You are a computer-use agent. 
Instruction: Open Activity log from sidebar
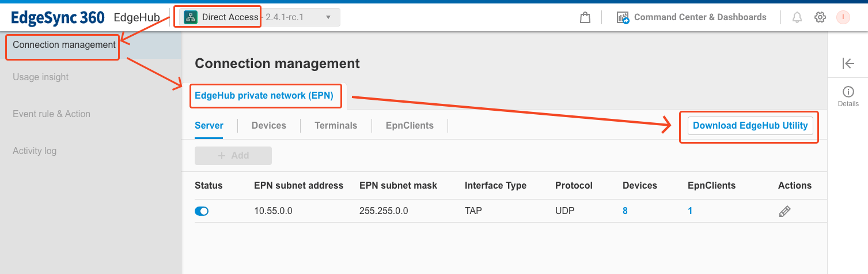click(35, 151)
